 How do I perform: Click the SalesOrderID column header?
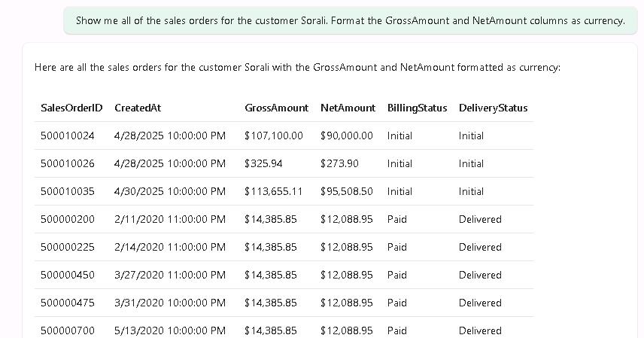(71, 108)
